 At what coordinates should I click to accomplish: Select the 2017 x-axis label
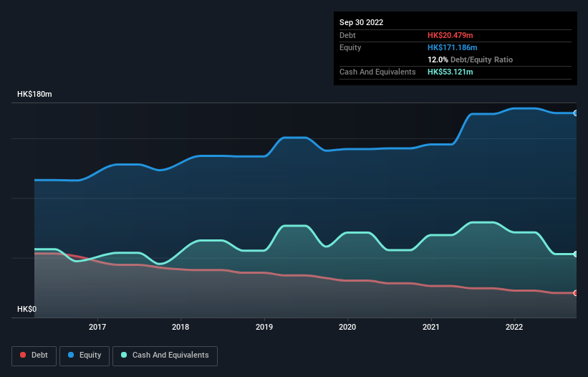click(x=97, y=327)
